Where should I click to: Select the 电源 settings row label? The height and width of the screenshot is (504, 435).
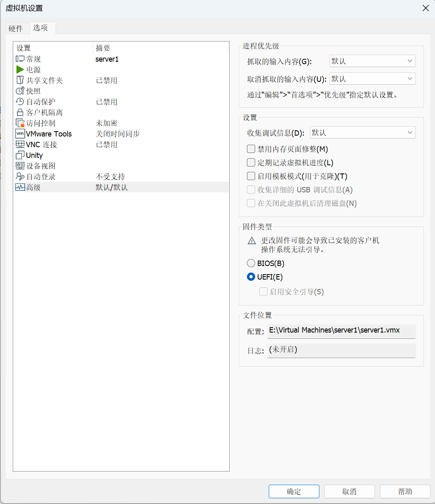pyautogui.click(x=34, y=70)
